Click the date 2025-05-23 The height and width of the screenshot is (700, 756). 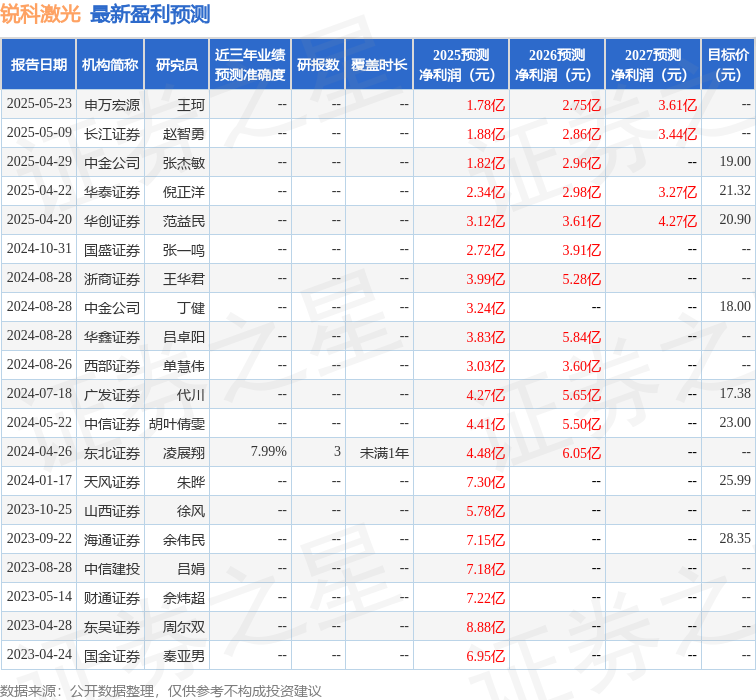(39, 104)
